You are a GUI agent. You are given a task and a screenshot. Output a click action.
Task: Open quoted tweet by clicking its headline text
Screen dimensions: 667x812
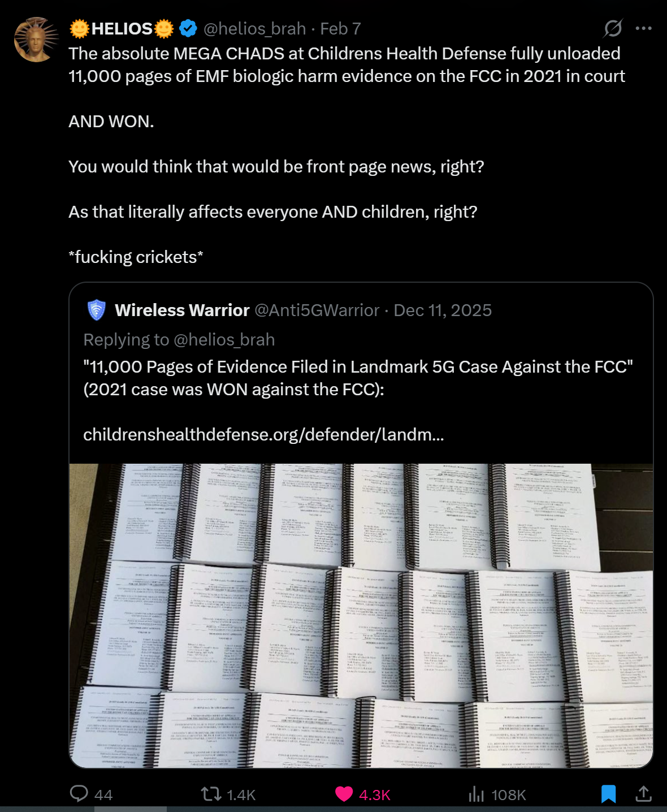click(357, 367)
